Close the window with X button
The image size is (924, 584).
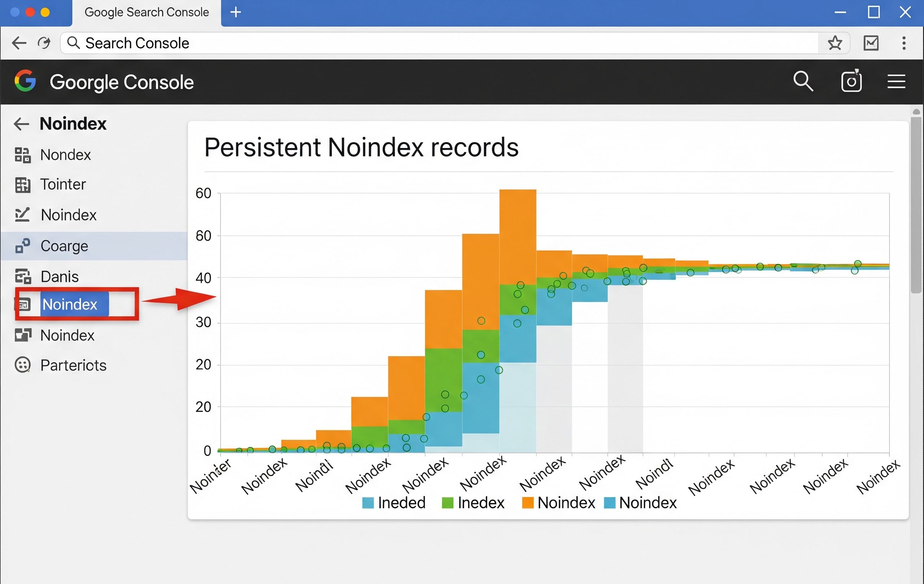pyautogui.click(x=905, y=12)
